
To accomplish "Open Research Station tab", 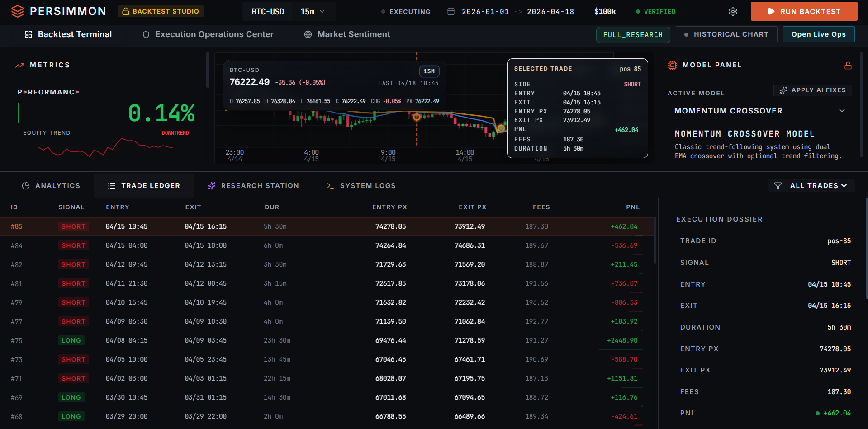I will 253,186.
